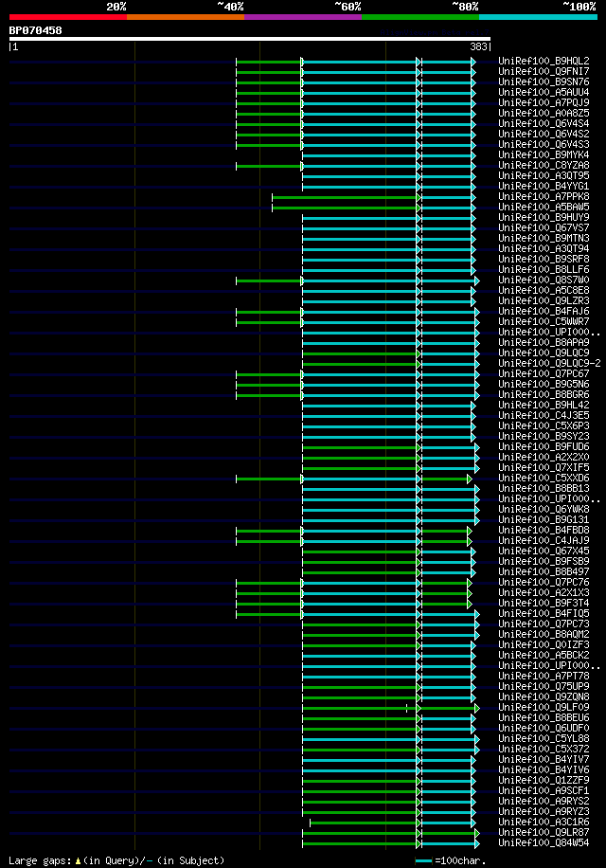Choose the UniRef100_B9SRF8 label
606x868 pixels.
[544, 259]
